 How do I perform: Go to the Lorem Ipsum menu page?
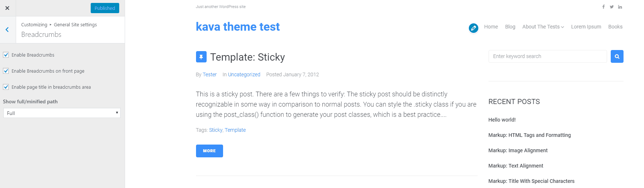[x=586, y=27]
